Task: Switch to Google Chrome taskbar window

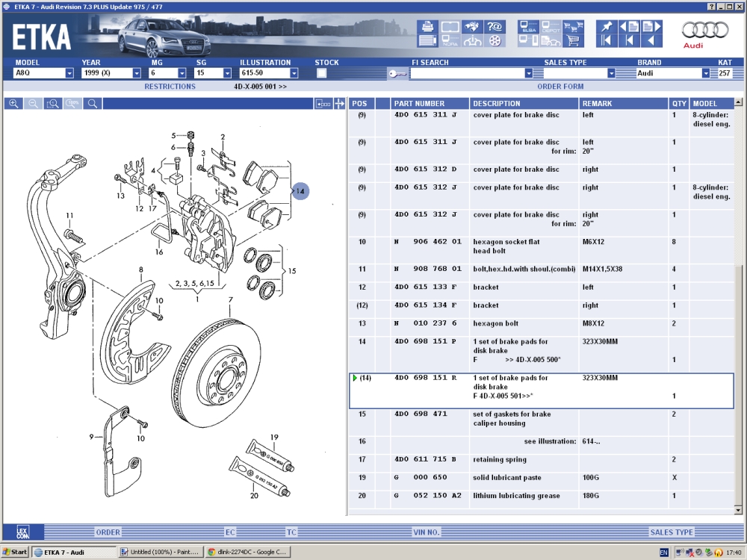Action: (x=248, y=552)
